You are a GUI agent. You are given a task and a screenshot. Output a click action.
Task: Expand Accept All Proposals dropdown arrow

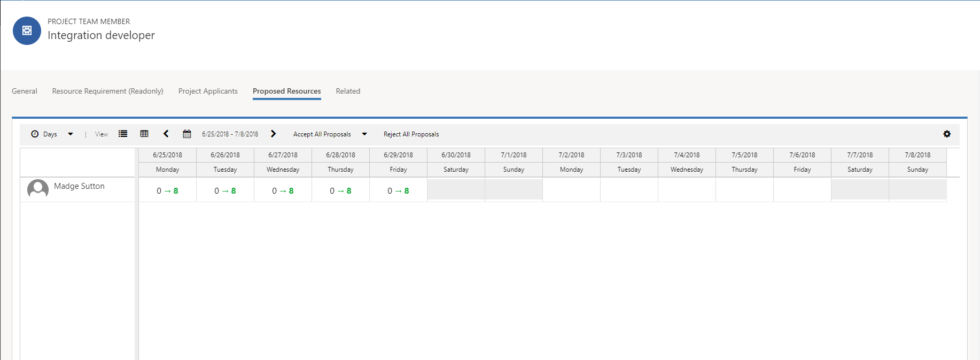tap(364, 134)
